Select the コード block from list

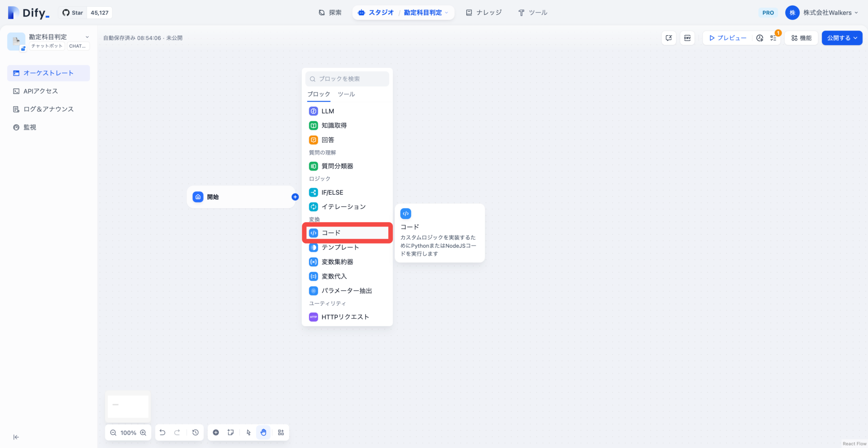point(347,233)
